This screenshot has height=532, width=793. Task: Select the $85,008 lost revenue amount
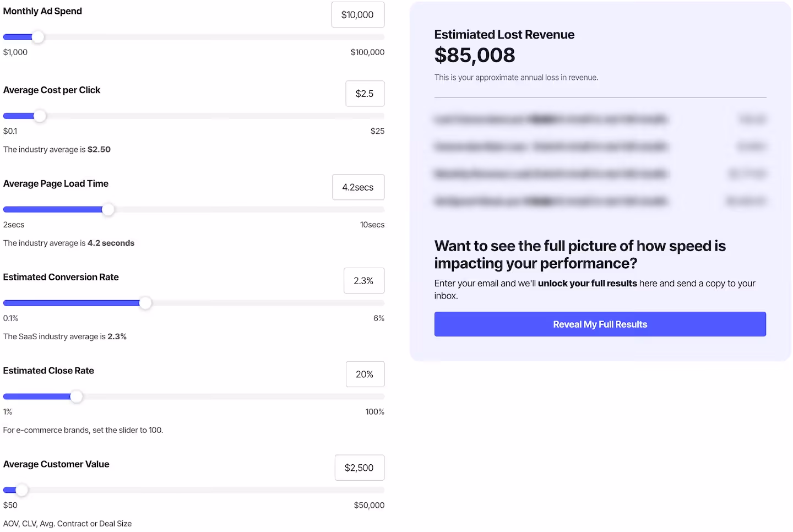[475, 55]
